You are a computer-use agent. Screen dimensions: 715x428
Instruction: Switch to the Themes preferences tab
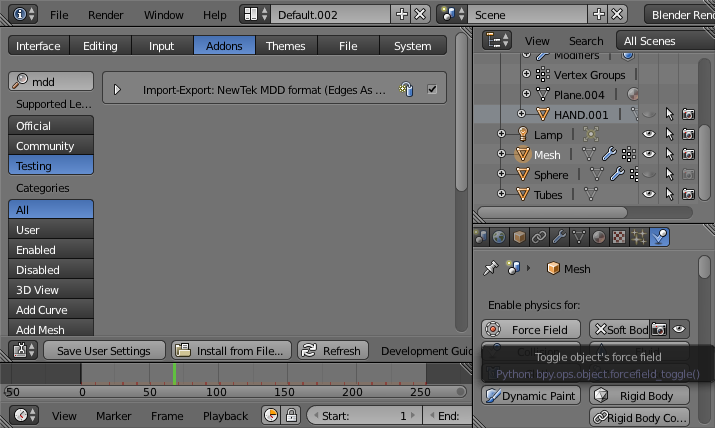(285, 46)
